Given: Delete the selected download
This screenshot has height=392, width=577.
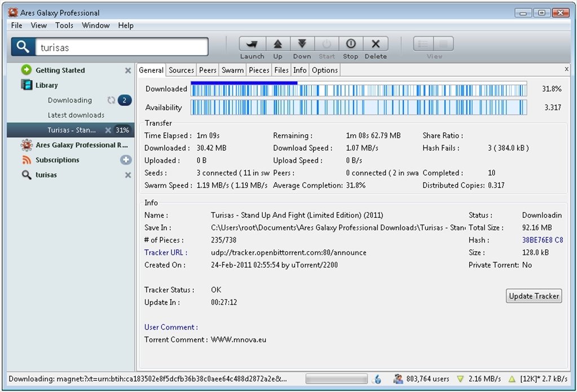Looking at the screenshot, I should [x=376, y=44].
